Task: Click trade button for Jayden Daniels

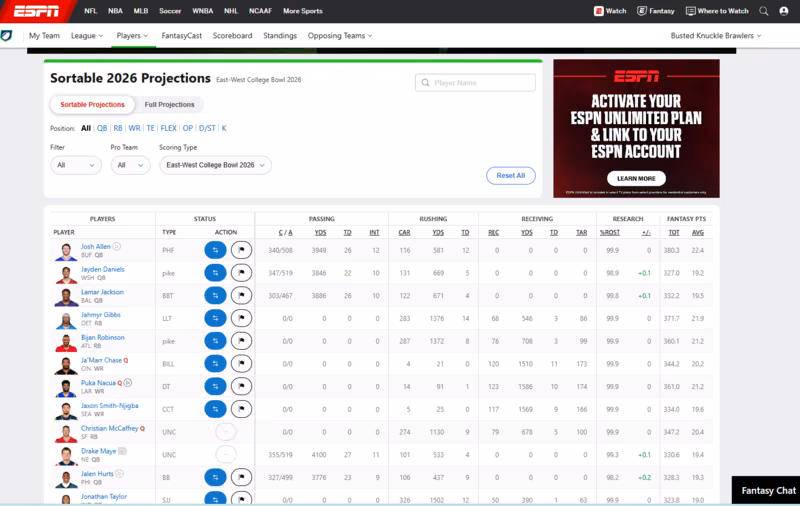Action: coord(215,273)
